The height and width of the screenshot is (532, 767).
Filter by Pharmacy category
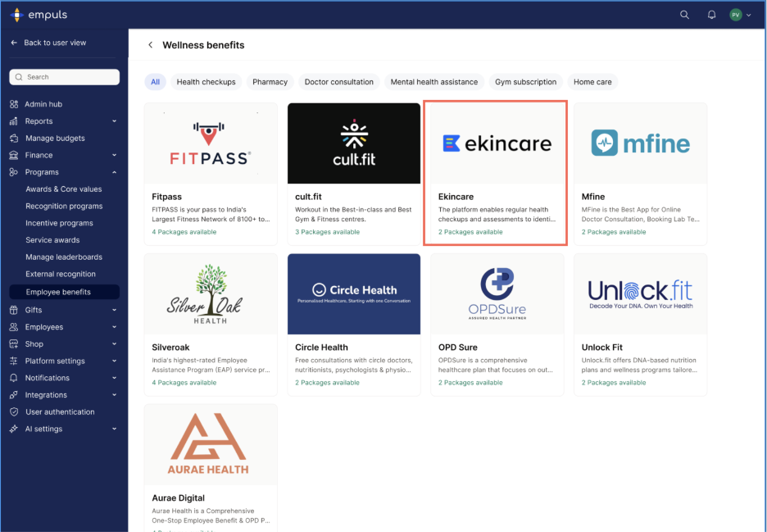(270, 82)
